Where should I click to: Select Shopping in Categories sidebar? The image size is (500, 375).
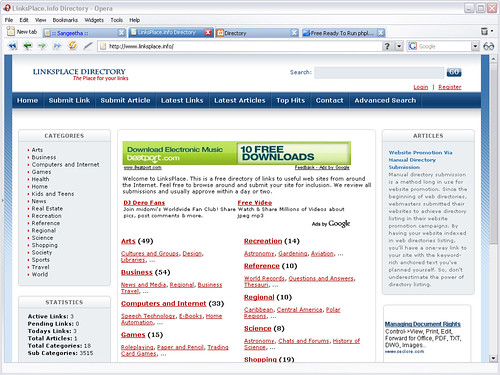click(x=44, y=245)
